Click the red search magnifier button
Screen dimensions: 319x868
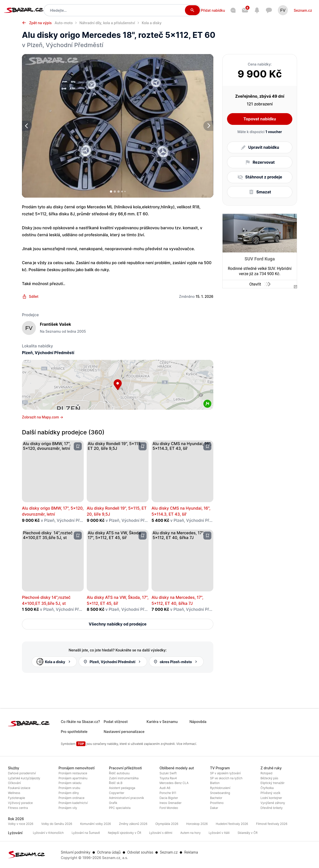click(192, 10)
